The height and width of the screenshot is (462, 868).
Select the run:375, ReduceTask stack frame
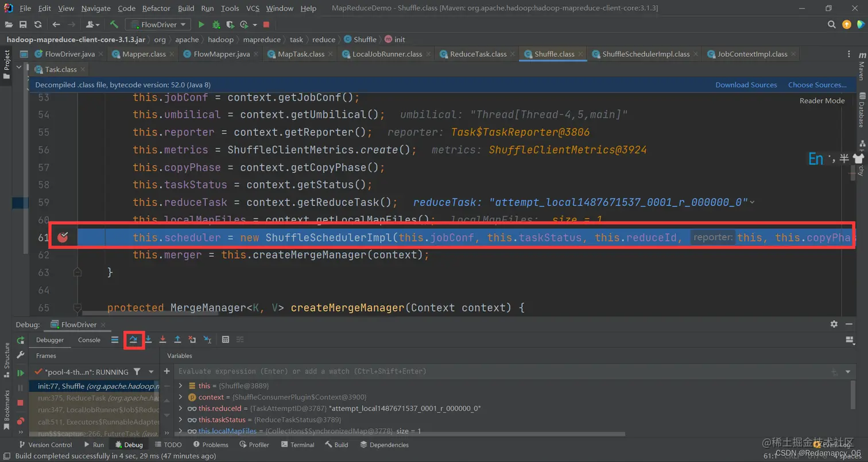point(94,398)
